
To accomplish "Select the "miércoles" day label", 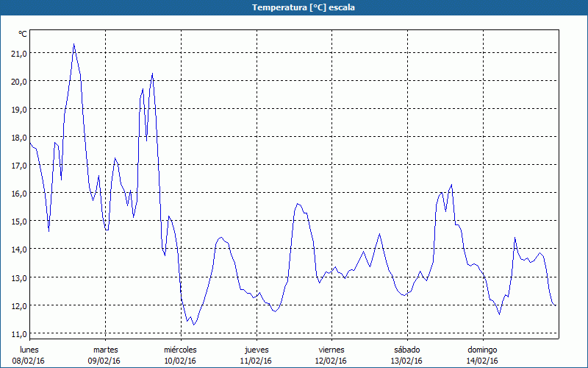I will (x=180, y=349).
